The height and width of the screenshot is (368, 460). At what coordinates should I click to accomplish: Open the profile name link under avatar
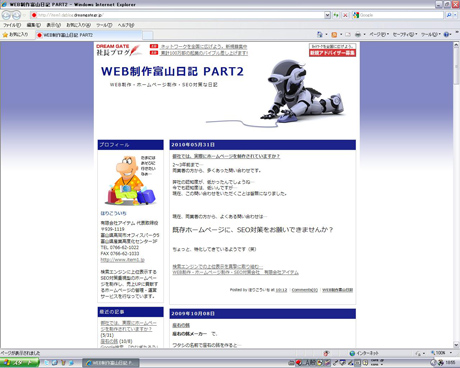point(113,213)
